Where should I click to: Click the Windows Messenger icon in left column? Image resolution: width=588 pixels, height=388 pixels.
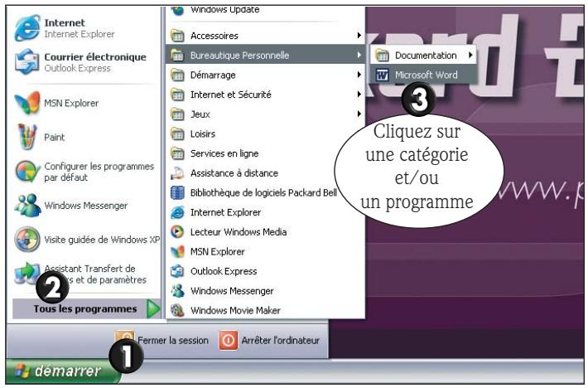[27, 206]
